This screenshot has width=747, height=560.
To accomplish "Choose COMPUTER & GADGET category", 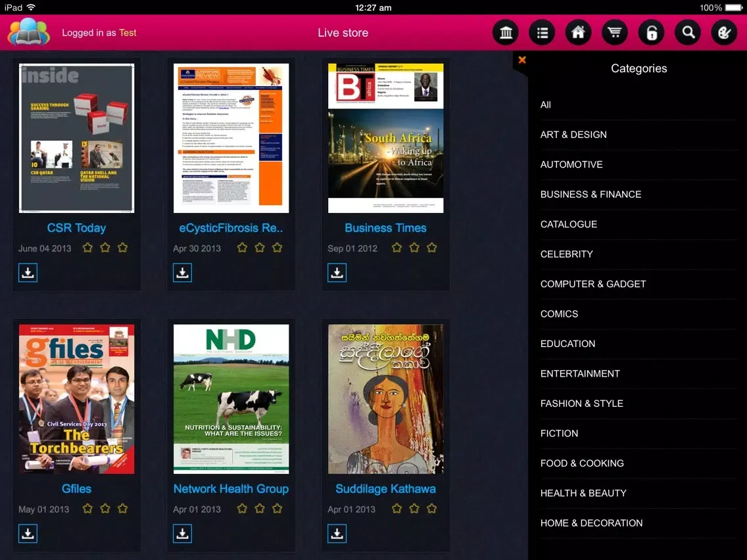I will pyautogui.click(x=639, y=285).
